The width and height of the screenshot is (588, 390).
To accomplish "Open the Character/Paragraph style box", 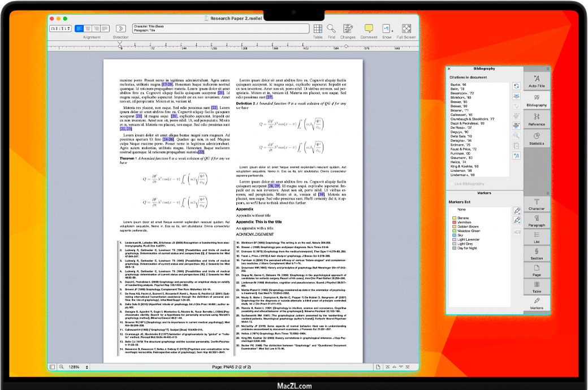I will [x=220, y=28].
